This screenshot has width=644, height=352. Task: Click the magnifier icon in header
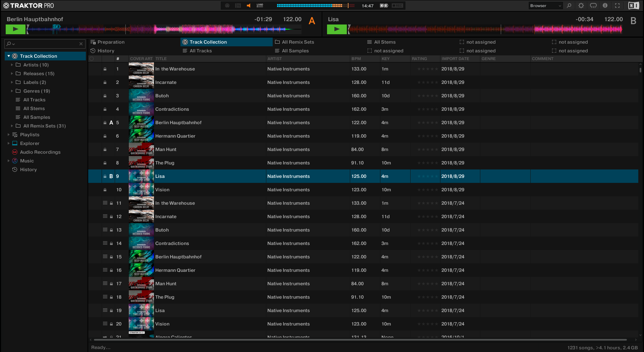click(569, 6)
